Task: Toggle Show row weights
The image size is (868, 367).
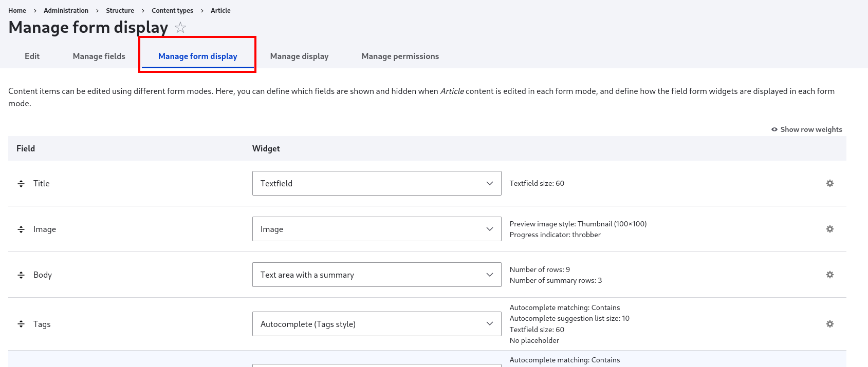Action: pos(806,129)
